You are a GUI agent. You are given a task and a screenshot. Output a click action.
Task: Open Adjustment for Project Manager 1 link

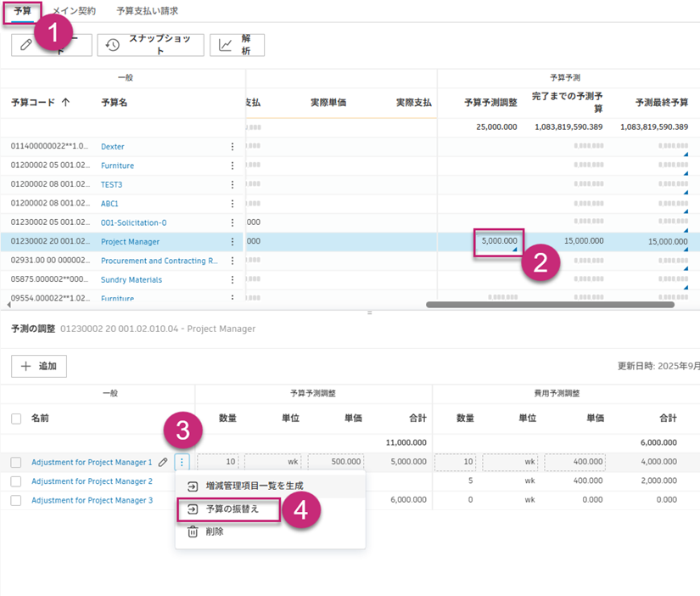pos(92,462)
